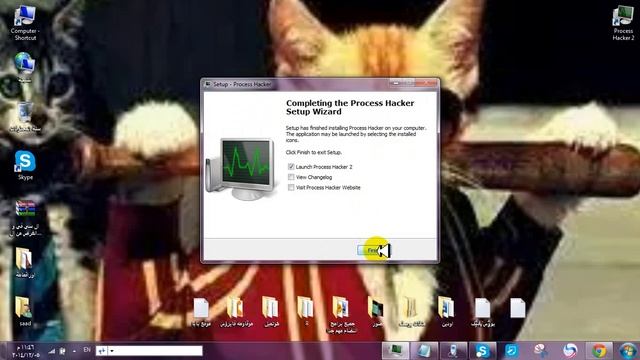Image resolution: width=640 pixels, height=360 pixels.
Task: Select first blank document in bottom row
Action: pos(201,312)
